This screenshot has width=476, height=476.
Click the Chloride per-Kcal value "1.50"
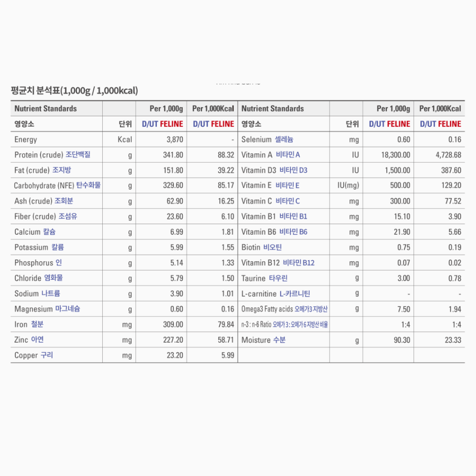point(228,278)
